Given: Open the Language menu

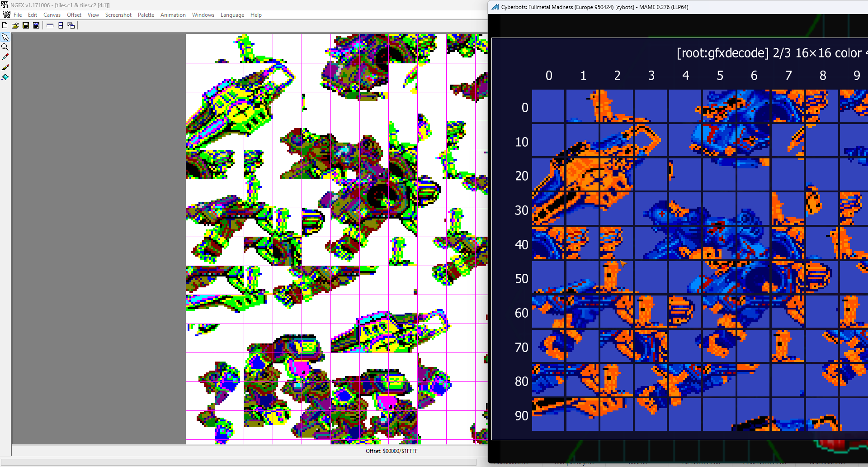Looking at the screenshot, I should click(x=232, y=15).
